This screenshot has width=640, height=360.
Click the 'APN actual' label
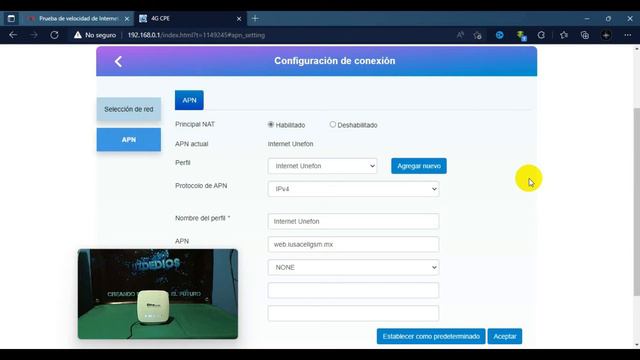(191, 144)
